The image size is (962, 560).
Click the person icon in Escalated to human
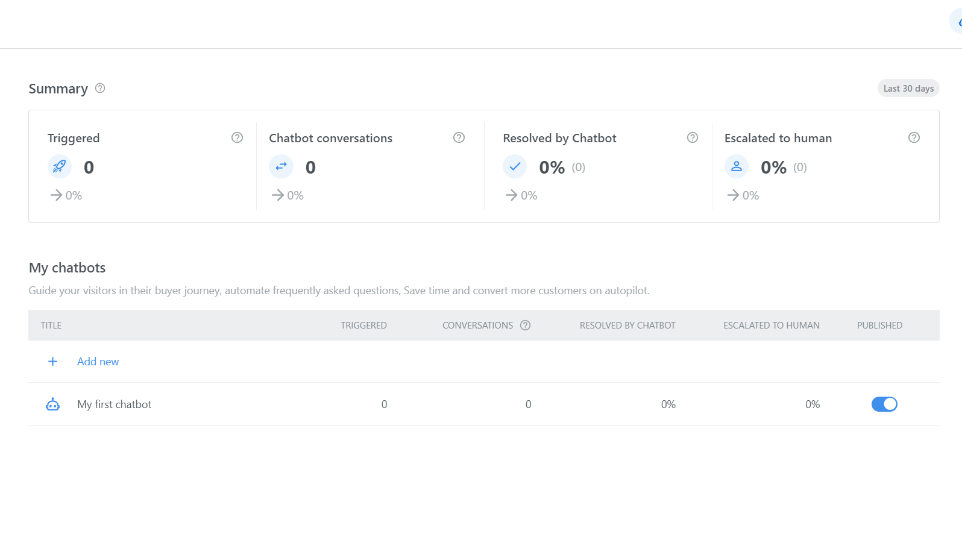736,166
